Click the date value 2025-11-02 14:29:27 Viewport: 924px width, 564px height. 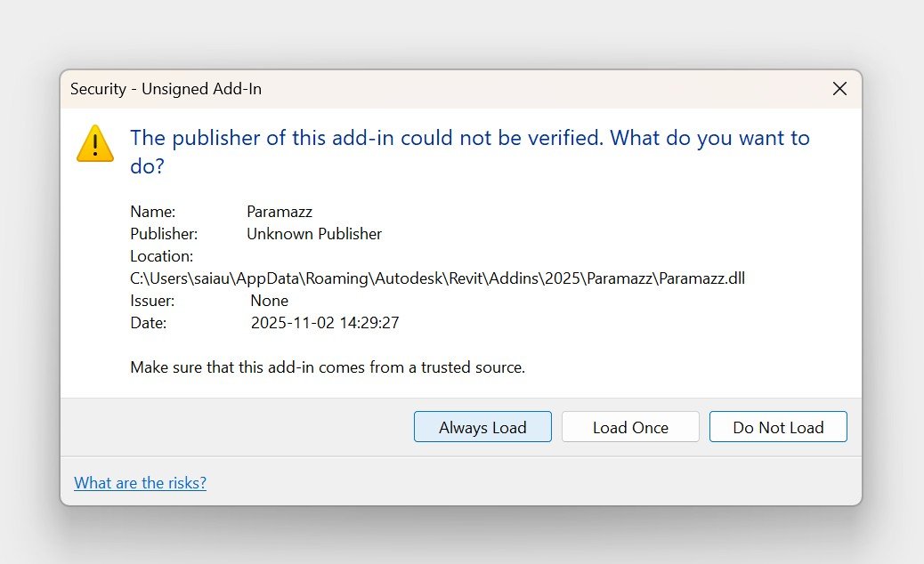[x=325, y=323]
